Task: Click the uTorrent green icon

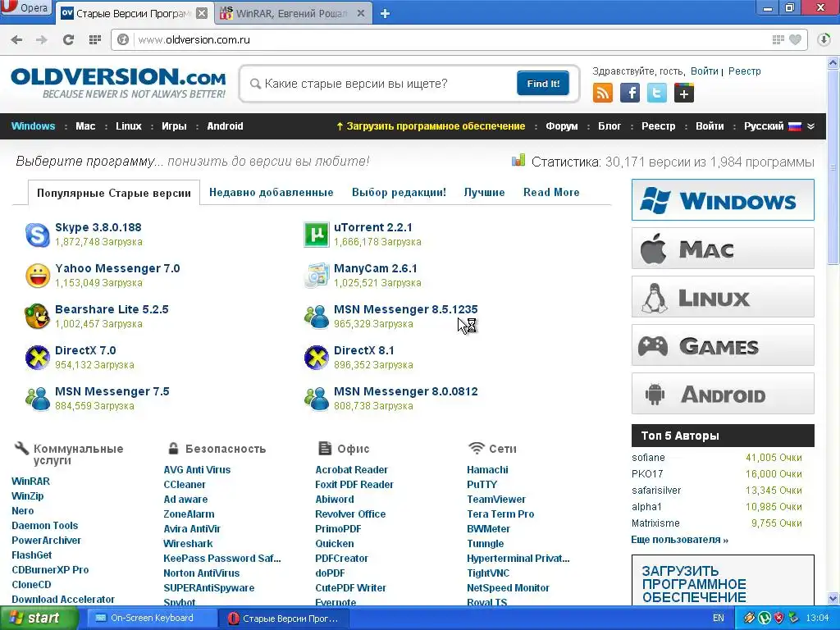Action: tap(317, 235)
